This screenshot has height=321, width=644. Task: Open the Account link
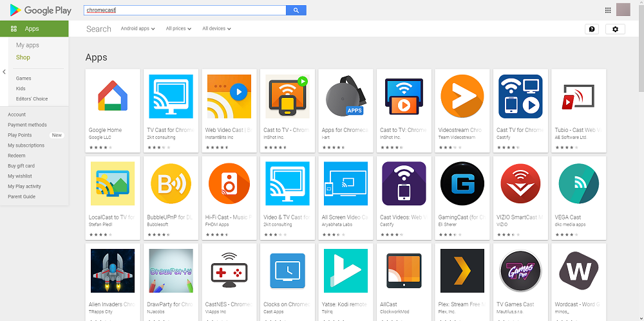coord(17,115)
